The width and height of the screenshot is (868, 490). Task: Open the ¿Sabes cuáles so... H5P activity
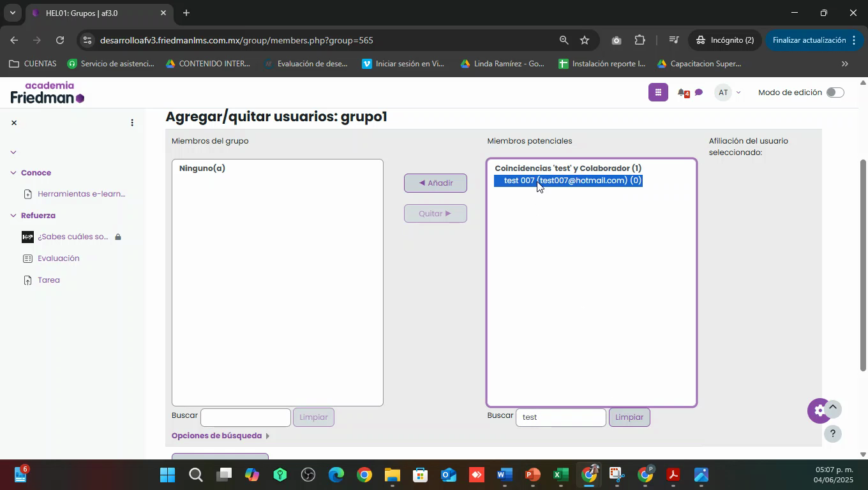(73, 237)
